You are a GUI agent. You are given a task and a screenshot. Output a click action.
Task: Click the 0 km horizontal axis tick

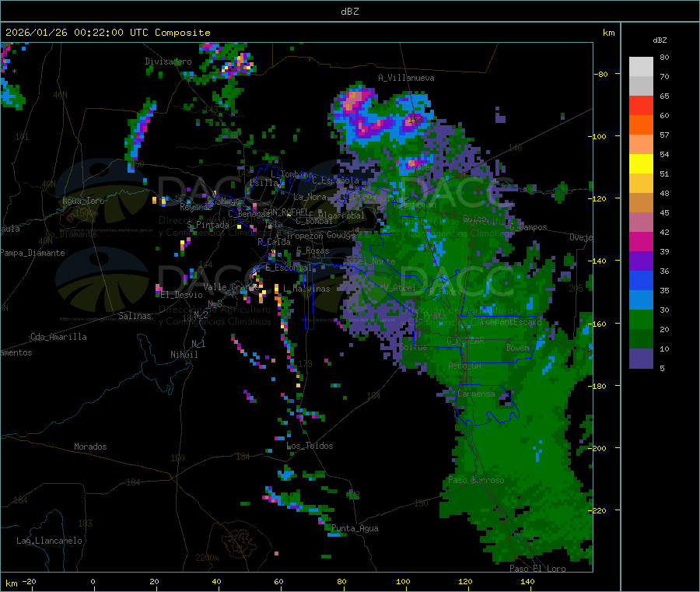(x=93, y=582)
